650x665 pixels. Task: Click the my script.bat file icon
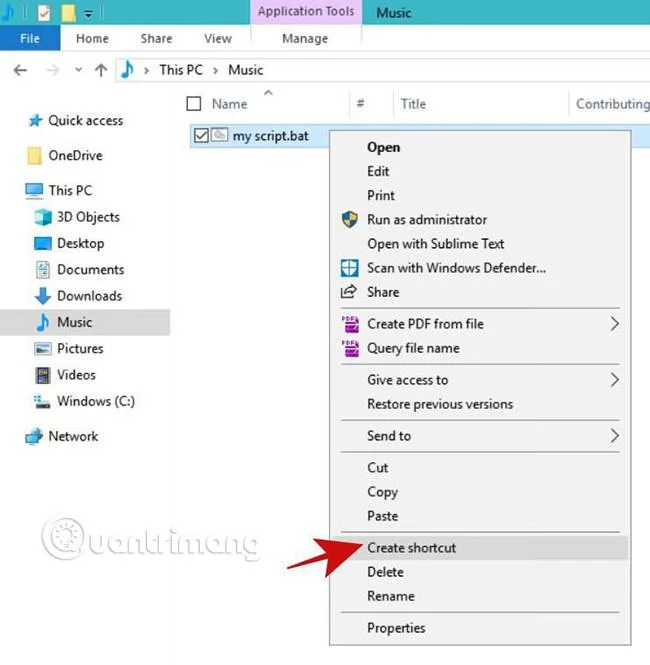[x=220, y=135]
